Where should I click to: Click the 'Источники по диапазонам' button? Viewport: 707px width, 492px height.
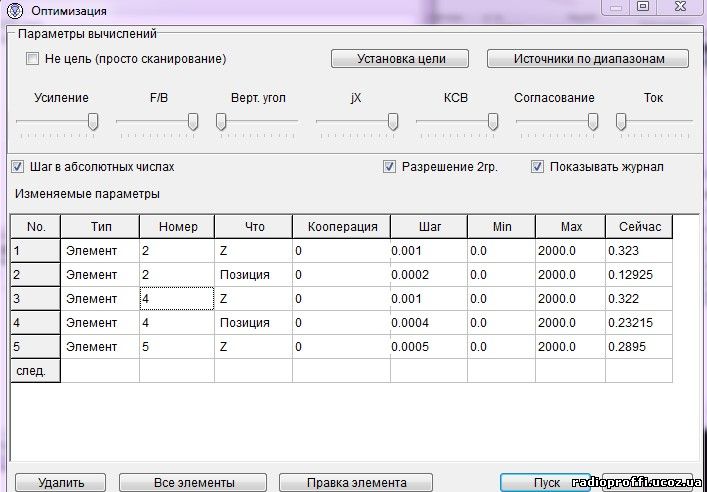click(x=588, y=59)
